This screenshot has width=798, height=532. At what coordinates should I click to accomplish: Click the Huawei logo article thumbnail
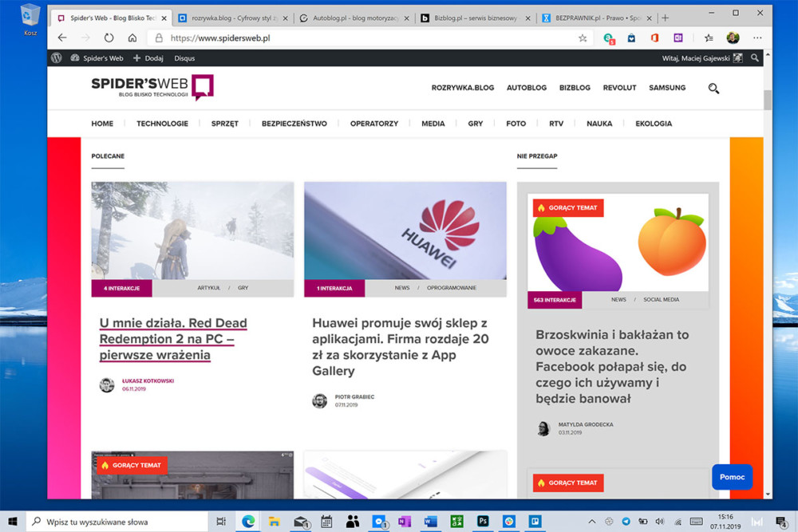click(405, 231)
